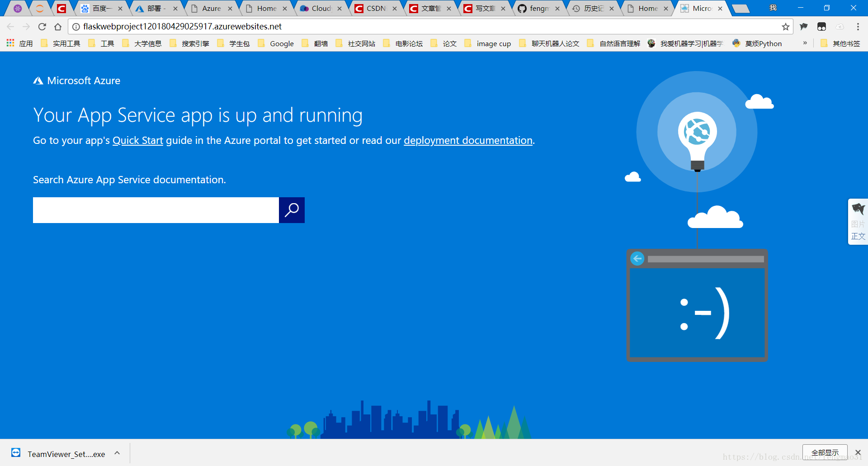
Task: Open the 莫烦Python bookmark
Action: 757,43
